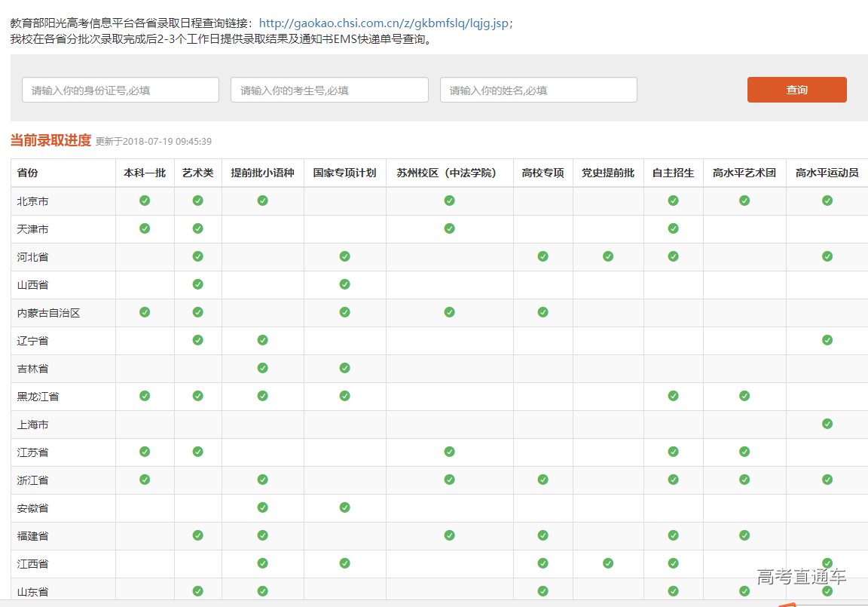This screenshot has width=868, height=607.
Task: Click Hebei's 国家专项计划 green check icon
Action: (344, 256)
